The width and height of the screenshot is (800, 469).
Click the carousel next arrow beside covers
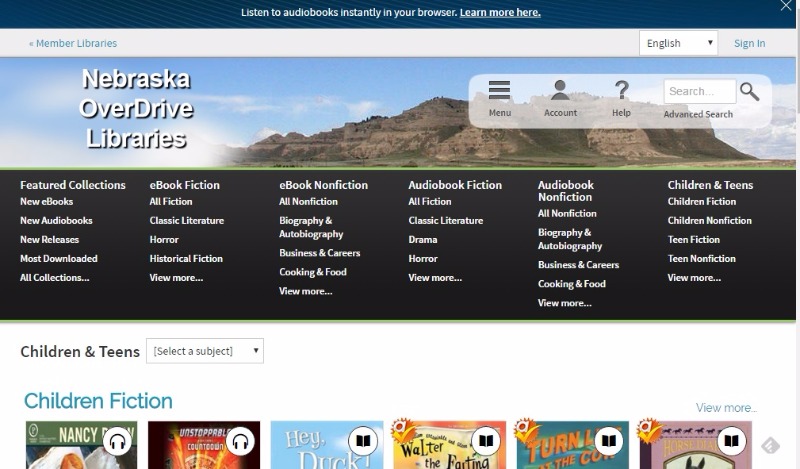coord(770,446)
